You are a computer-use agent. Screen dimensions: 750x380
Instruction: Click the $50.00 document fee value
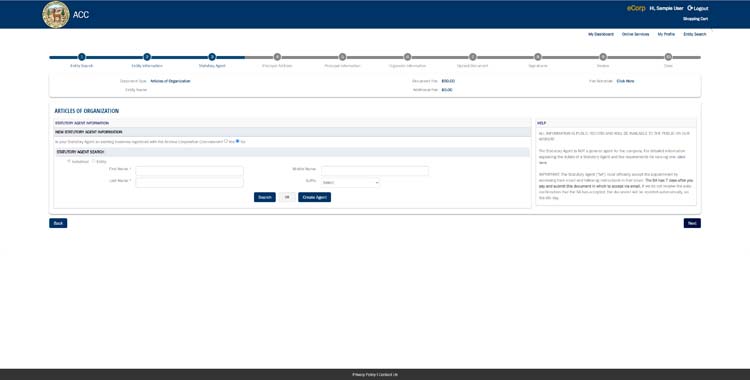(x=448, y=81)
